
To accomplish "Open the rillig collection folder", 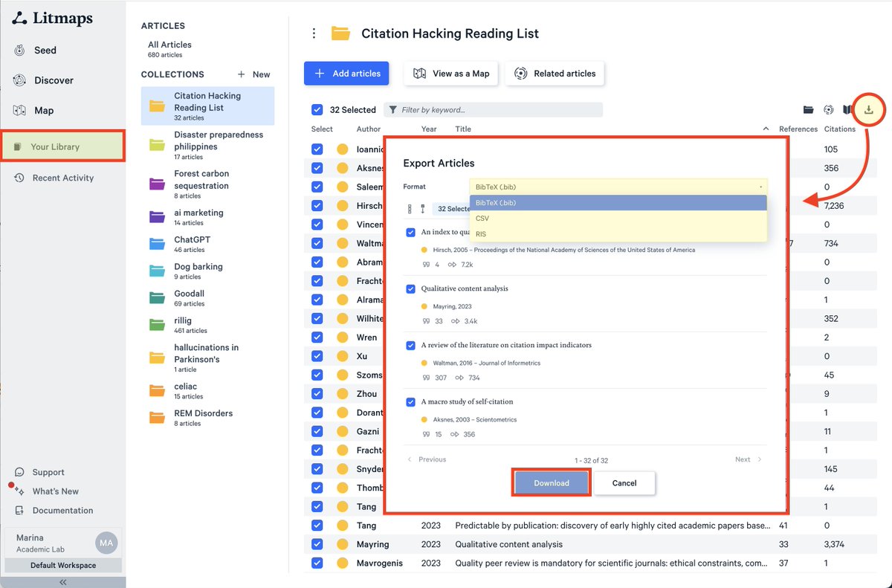I will click(207, 325).
